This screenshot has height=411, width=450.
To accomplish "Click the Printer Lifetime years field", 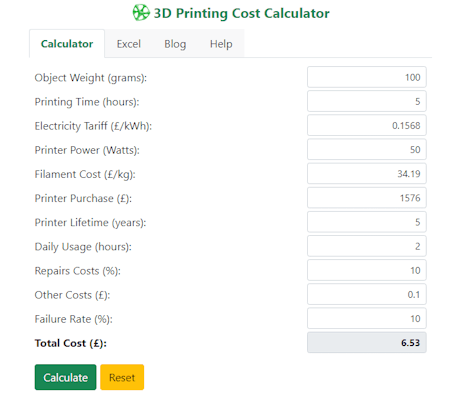I will (367, 222).
